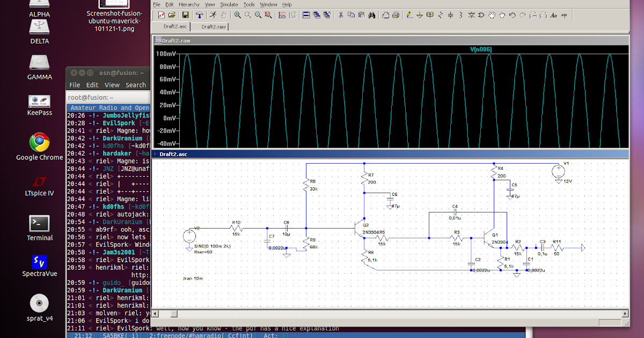The height and width of the screenshot is (338, 644).
Task: Switch to the Draft2.asc tab
Action: [x=172, y=26]
